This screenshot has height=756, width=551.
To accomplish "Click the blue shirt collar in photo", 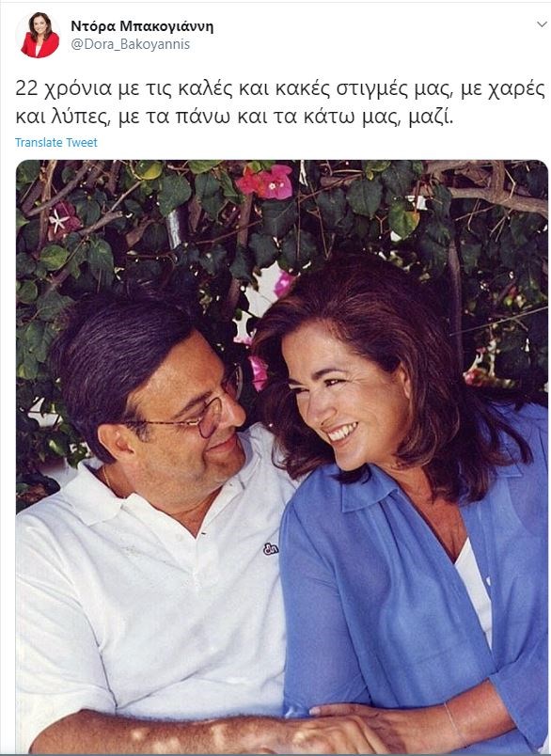I will tap(369, 487).
